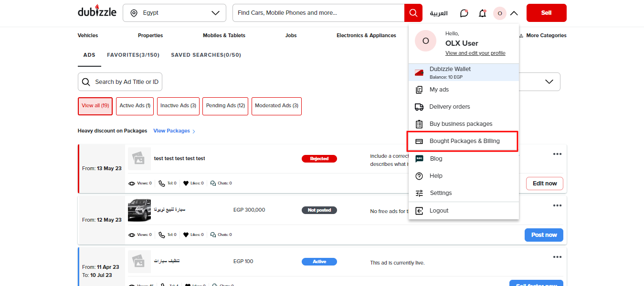This screenshot has height=286, width=644.
Task: Go to the Properties category
Action: point(150,35)
